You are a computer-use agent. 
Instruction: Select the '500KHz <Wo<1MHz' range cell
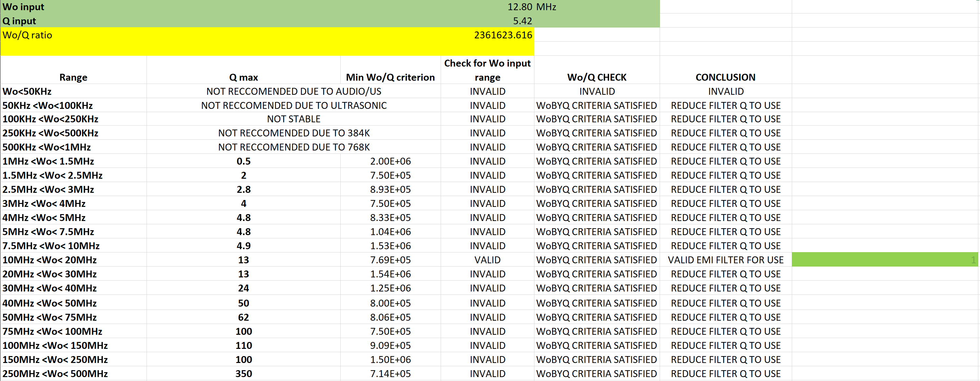click(x=73, y=147)
